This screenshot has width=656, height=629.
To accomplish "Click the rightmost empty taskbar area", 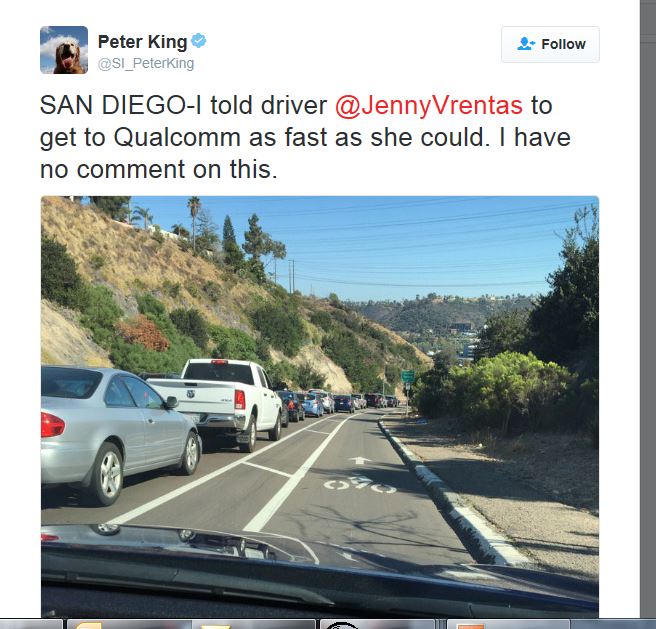I will [613, 624].
